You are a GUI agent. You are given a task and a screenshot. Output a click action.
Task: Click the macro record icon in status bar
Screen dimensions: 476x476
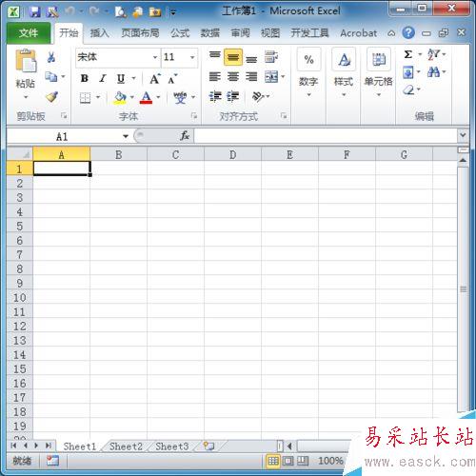[x=52, y=461]
